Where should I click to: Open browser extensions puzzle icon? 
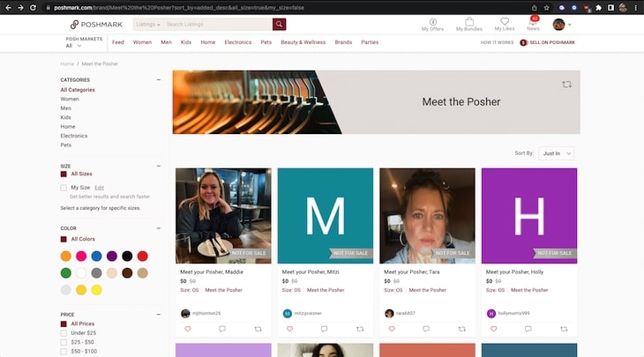598,7
